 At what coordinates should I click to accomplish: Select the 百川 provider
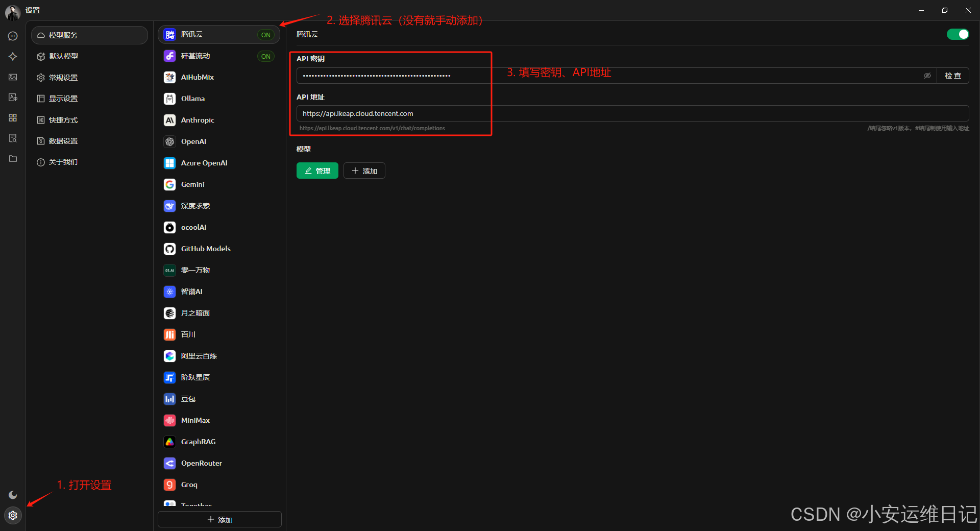[x=218, y=335]
